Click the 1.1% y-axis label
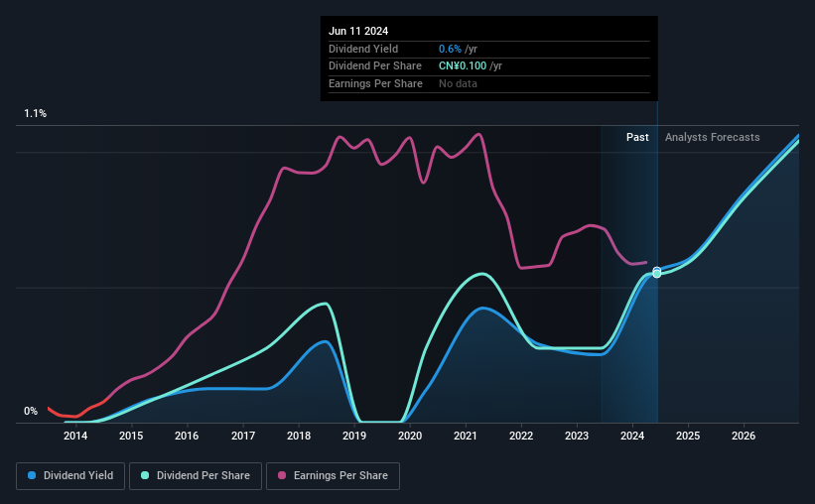The image size is (815, 504). tap(36, 113)
